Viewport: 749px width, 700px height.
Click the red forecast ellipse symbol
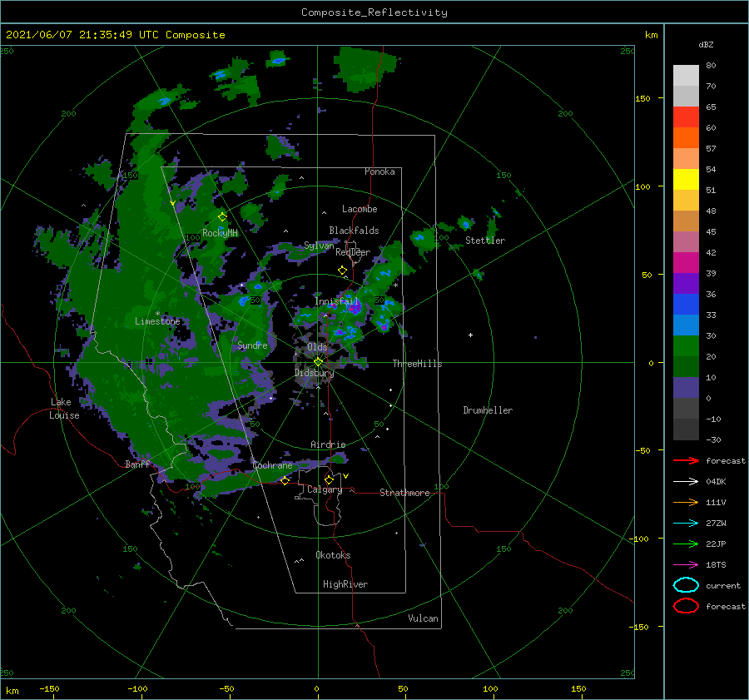coord(686,606)
